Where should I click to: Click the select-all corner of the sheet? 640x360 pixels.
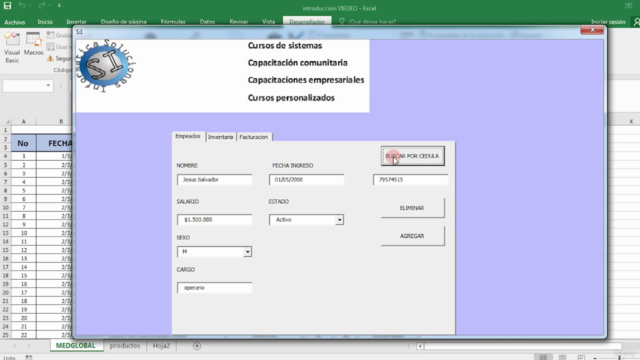[6, 122]
